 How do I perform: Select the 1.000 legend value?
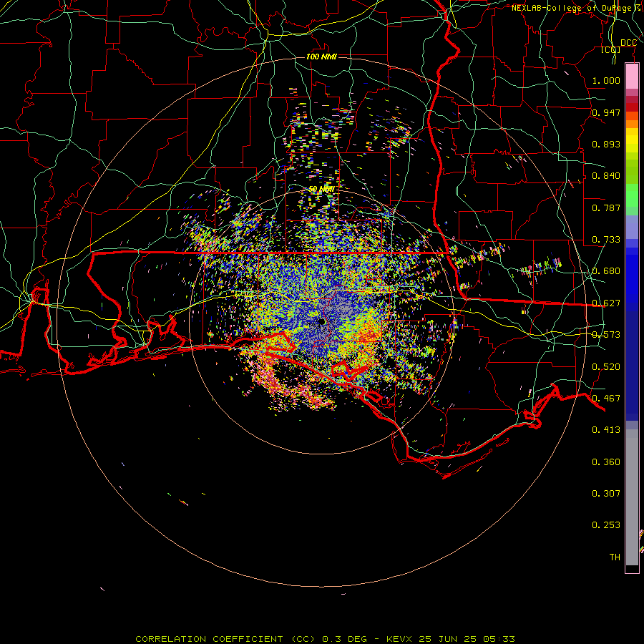tap(606, 80)
